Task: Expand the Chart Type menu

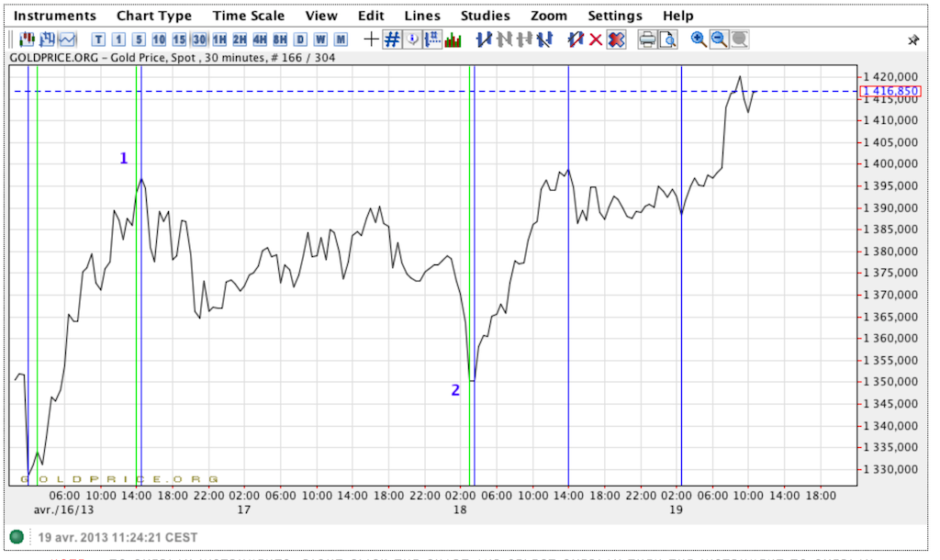Action: (x=154, y=16)
